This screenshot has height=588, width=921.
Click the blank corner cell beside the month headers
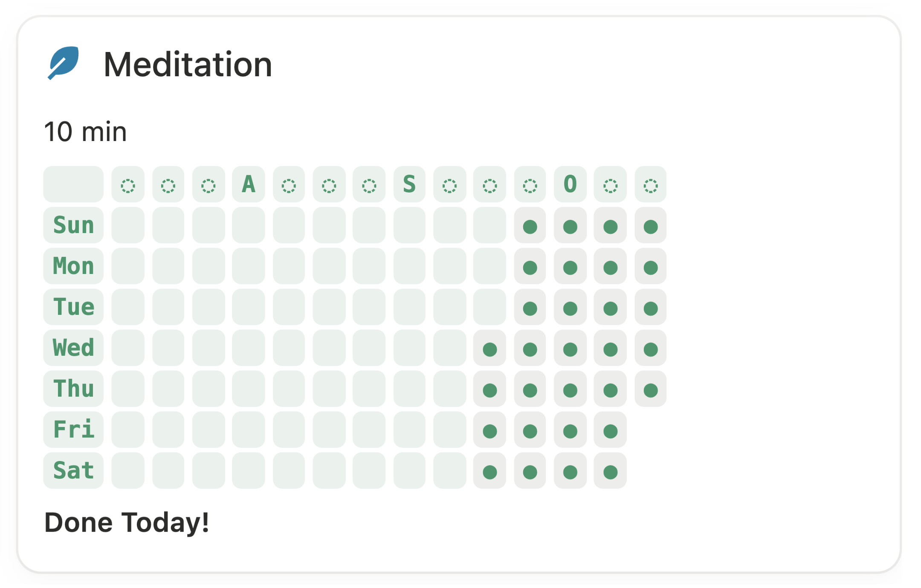click(x=73, y=184)
